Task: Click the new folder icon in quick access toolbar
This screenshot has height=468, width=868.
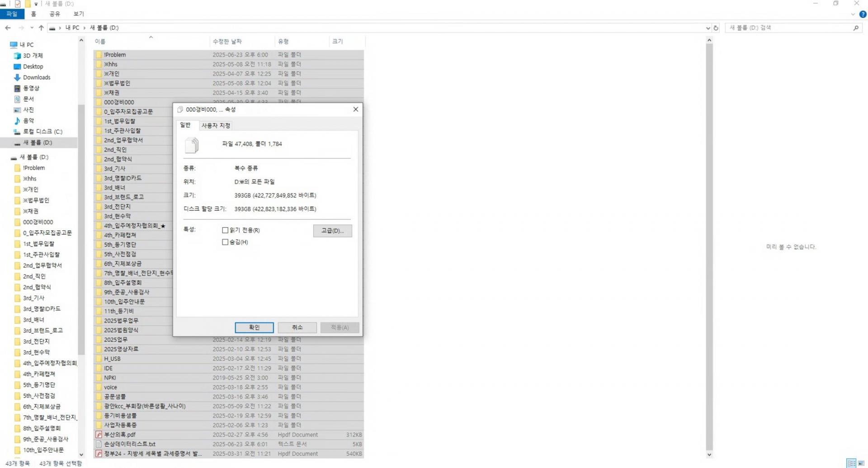Action: [x=28, y=4]
